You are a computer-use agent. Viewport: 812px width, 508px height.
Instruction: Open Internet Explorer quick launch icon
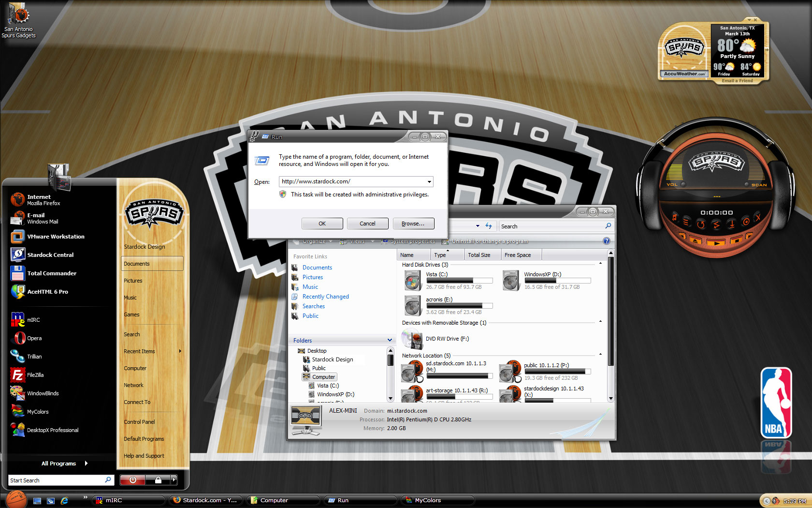[64, 501]
